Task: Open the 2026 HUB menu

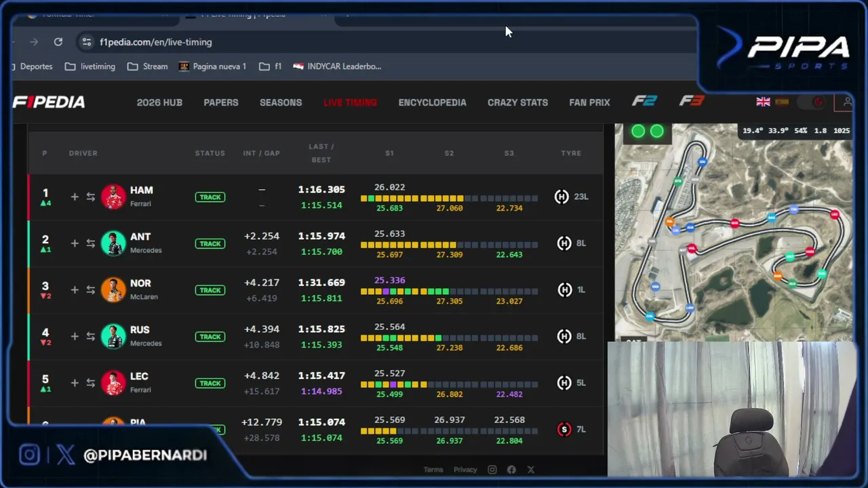Action: [x=159, y=102]
